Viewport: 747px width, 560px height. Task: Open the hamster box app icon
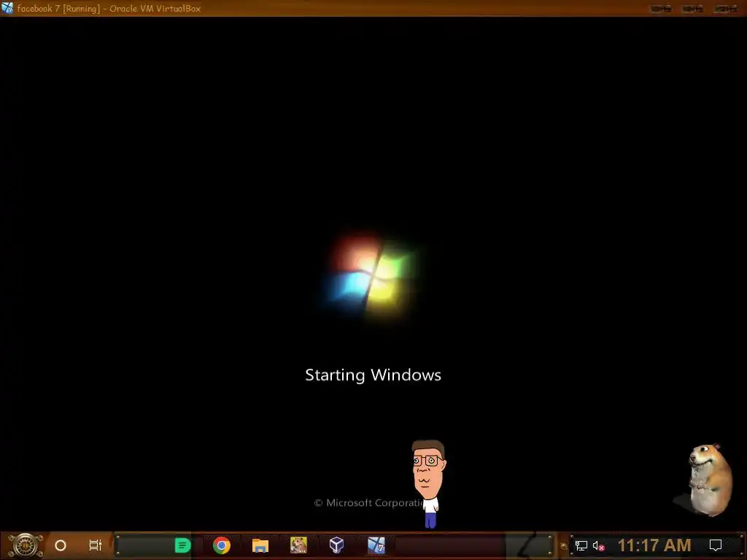298,545
